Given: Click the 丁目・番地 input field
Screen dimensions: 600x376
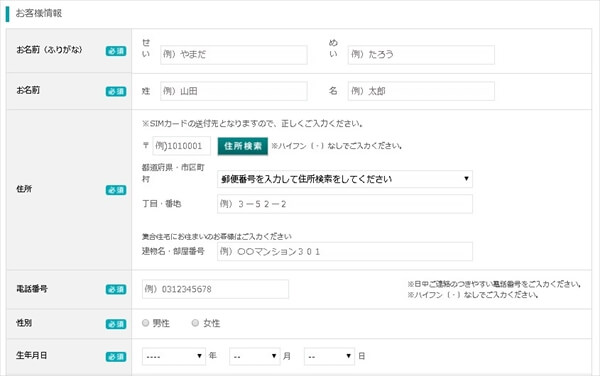Looking at the screenshot, I should (345, 204).
